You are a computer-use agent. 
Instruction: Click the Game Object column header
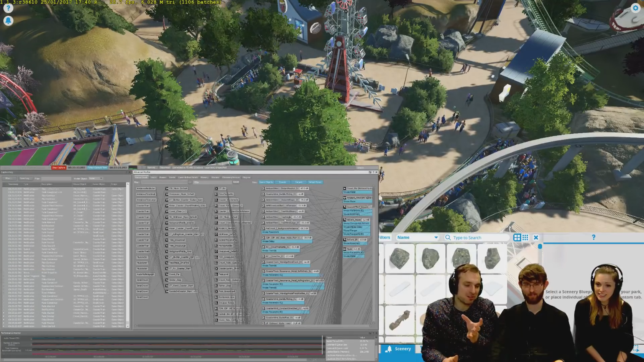click(99, 184)
